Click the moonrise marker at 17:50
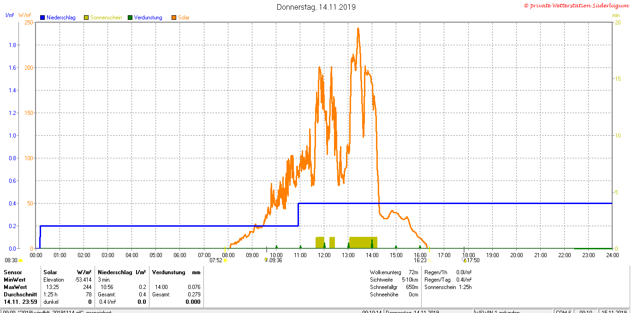Image resolution: width=644 pixels, height=313 pixels. tap(465, 260)
